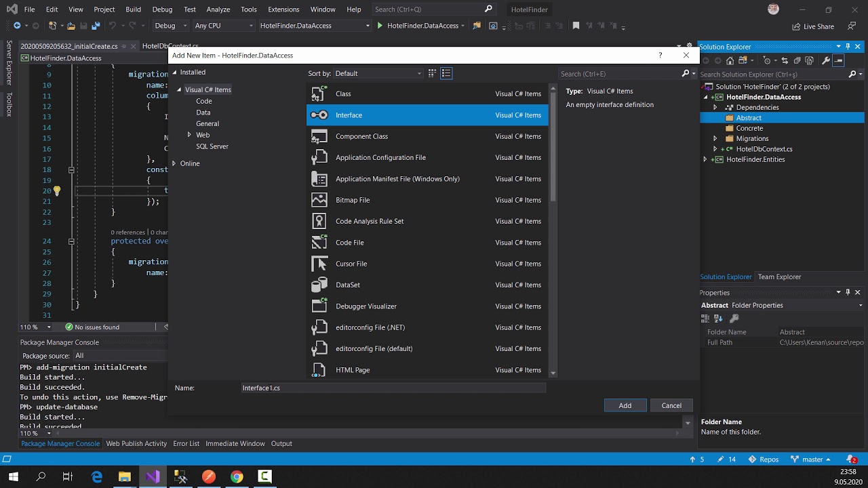
Task: Open the File menu
Action: 29,9
